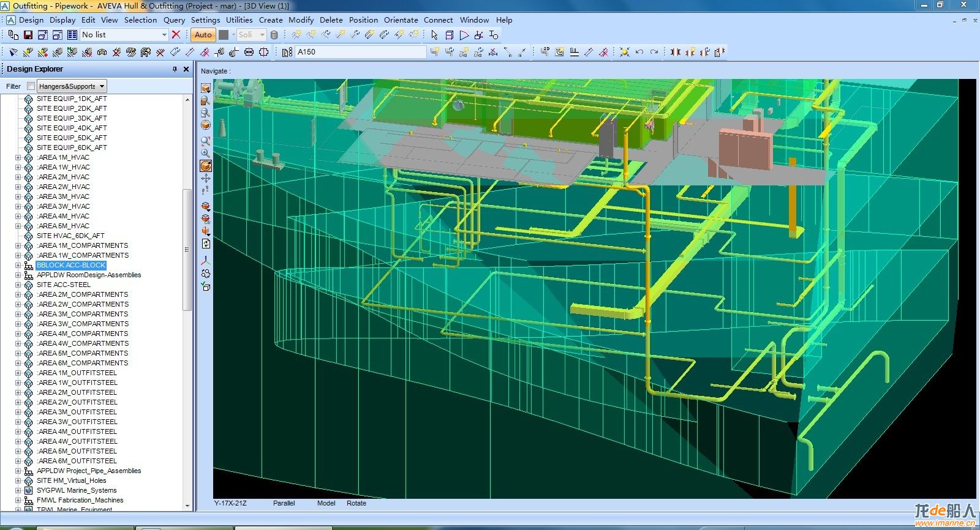This screenshot has height=530, width=980.
Task: Expand the APPLDW RoomDesign-Assemblies node
Action: click(18, 275)
